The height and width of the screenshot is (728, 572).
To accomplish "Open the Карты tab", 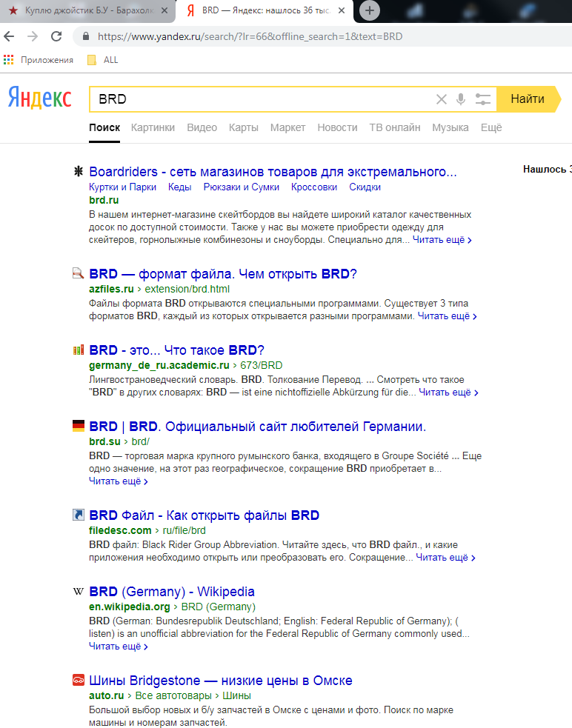I will (x=244, y=127).
